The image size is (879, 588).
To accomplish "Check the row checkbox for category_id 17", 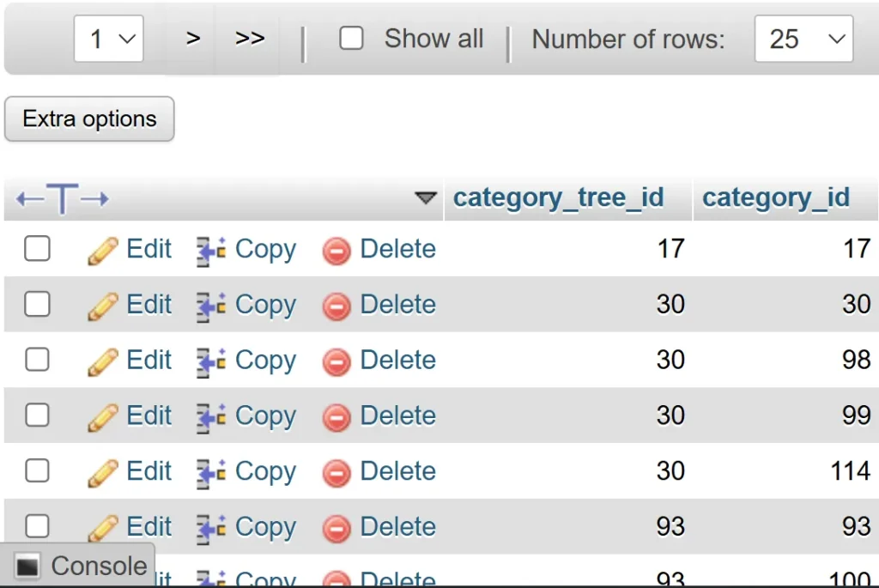I will pos(37,249).
